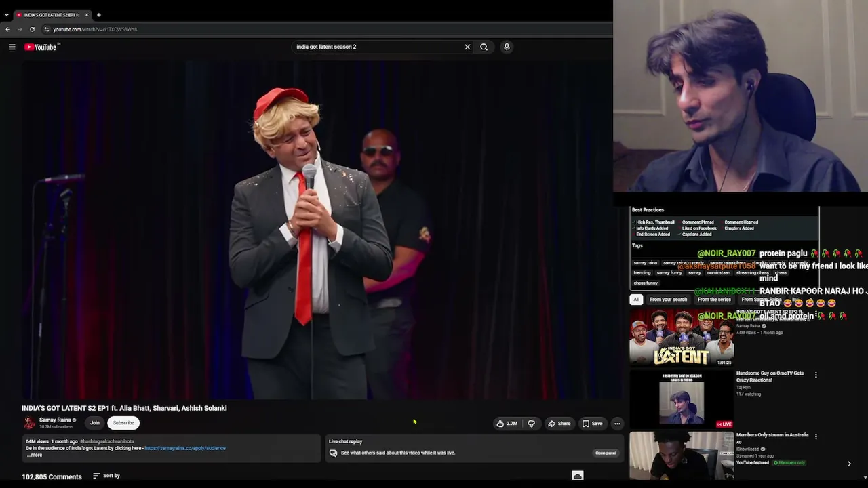This screenshot has width=868, height=488.
Task: Open a new browser tab
Action: (98, 14)
